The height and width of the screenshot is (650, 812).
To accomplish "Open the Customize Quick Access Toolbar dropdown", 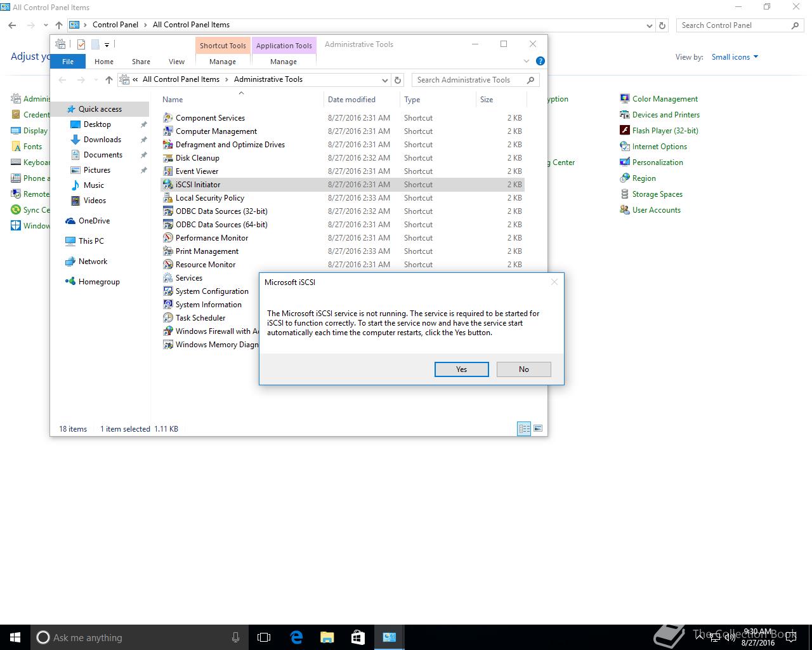I will click(107, 44).
